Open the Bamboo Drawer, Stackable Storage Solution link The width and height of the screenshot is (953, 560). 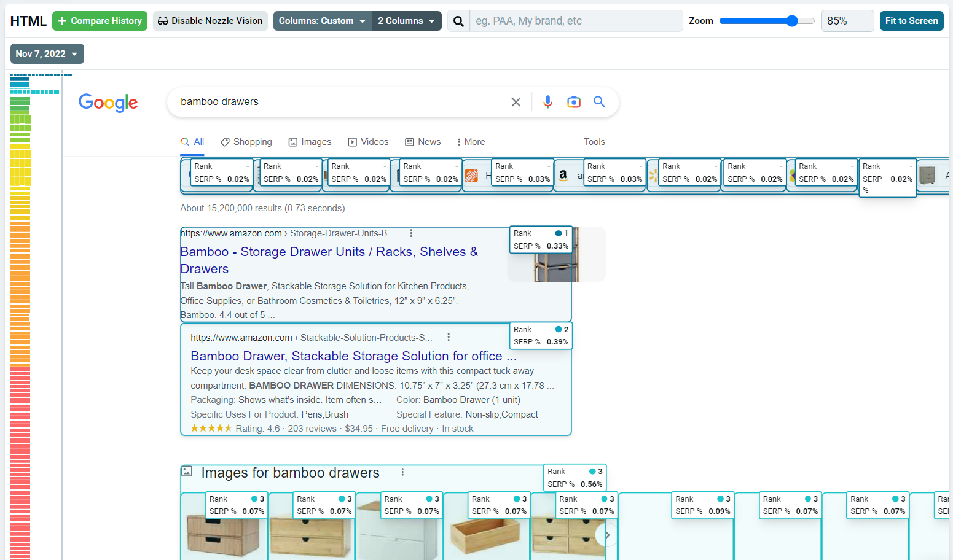(353, 356)
